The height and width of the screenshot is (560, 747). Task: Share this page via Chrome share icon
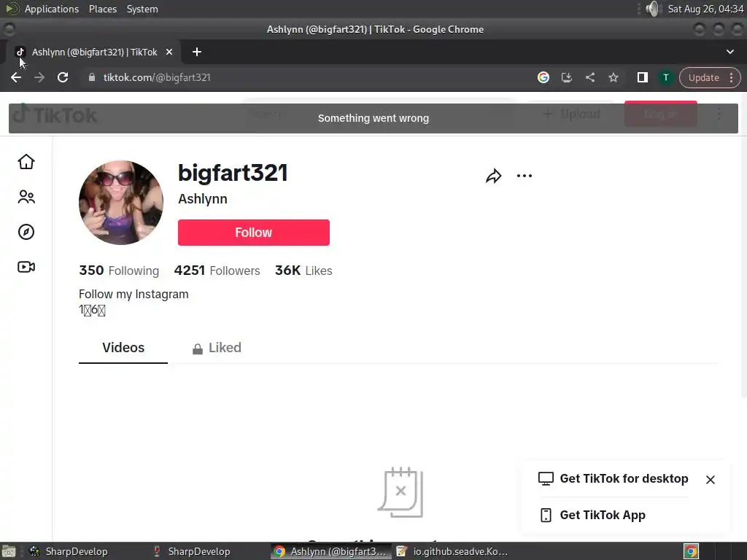tap(589, 77)
